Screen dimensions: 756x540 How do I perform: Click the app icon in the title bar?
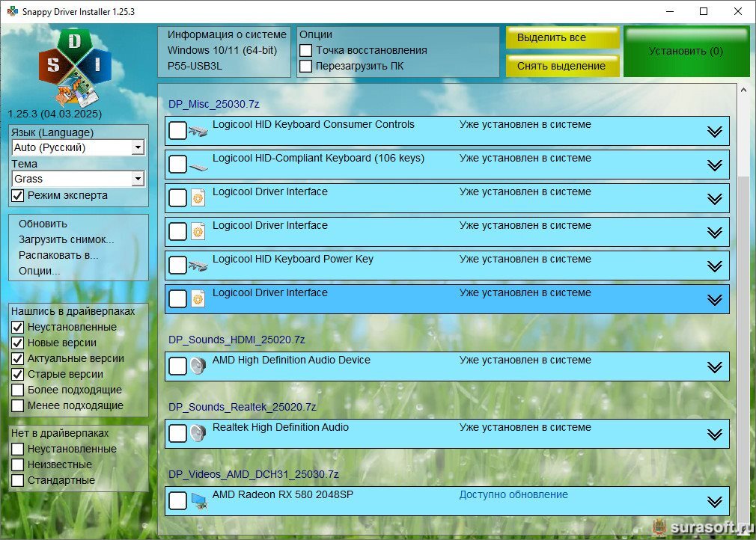(12, 11)
